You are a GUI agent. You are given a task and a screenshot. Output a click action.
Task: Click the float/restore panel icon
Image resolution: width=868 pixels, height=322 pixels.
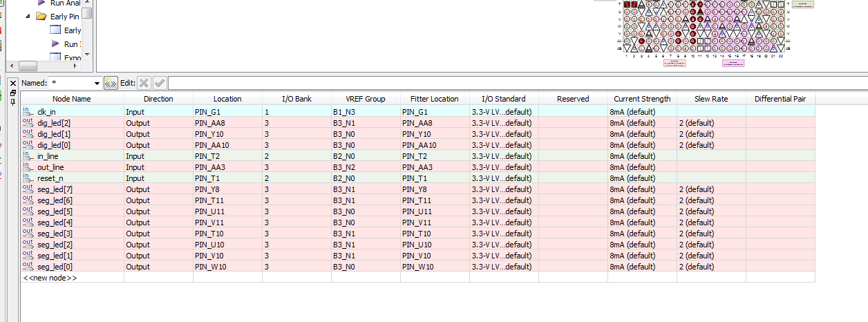click(13, 93)
